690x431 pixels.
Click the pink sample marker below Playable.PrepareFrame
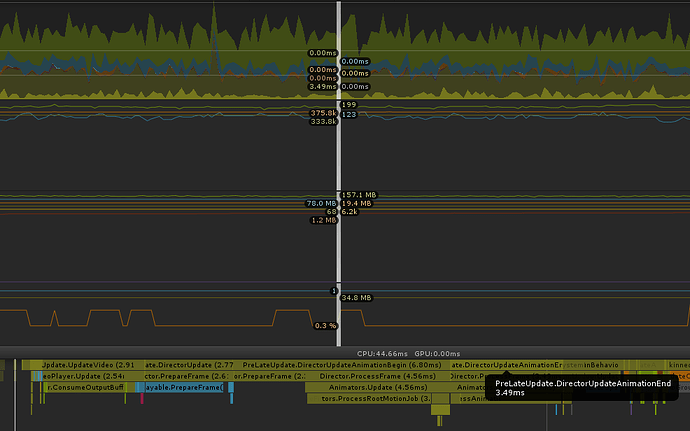tap(142, 398)
